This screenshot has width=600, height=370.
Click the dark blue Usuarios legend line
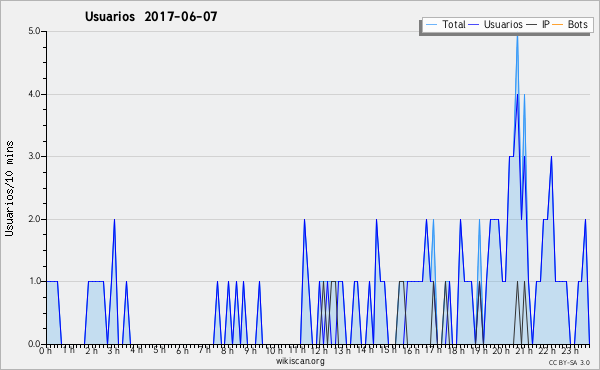(x=474, y=25)
